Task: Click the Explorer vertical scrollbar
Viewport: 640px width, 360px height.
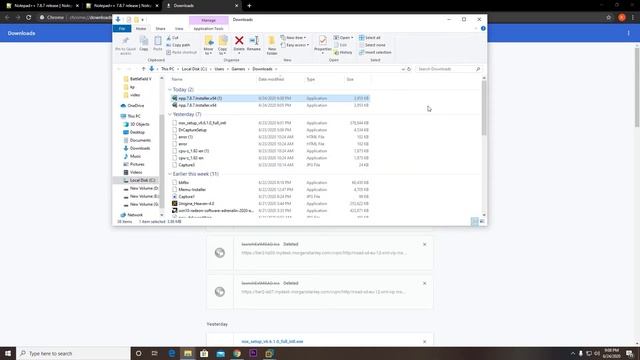Action: [x=484, y=108]
